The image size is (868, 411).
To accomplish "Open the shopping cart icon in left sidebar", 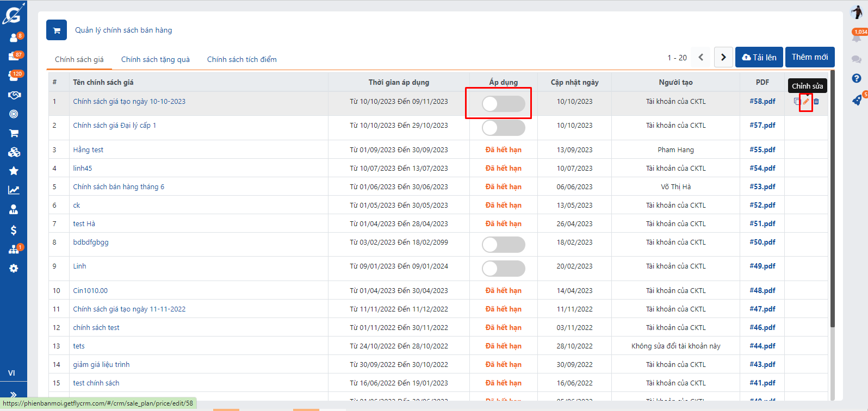I will [x=14, y=133].
